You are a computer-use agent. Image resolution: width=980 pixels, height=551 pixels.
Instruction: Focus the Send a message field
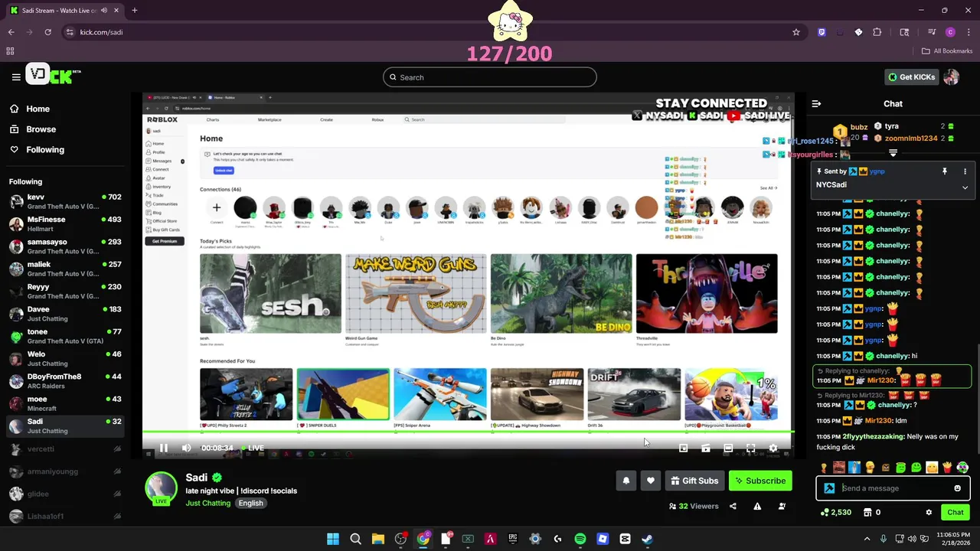pyautogui.click(x=893, y=488)
